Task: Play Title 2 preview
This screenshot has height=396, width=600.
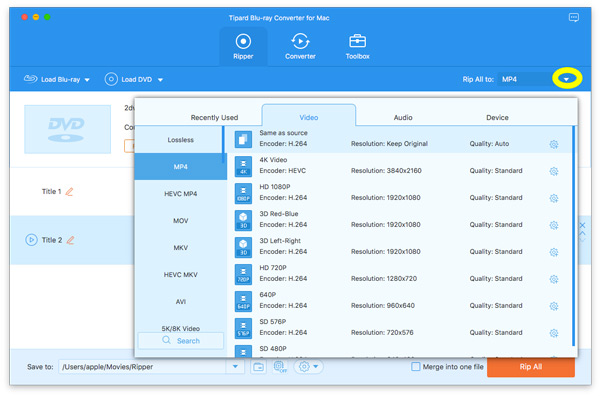Action: click(31, 240)
